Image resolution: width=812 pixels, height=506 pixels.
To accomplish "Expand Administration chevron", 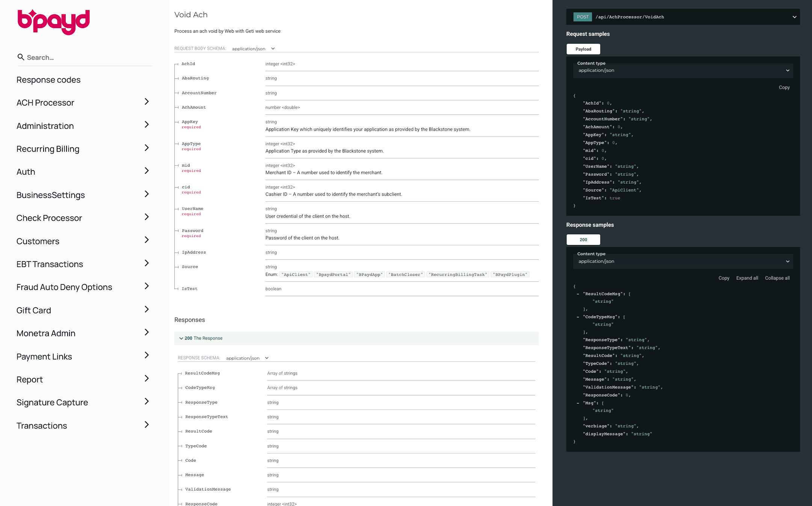I will [x=147, y=125].
